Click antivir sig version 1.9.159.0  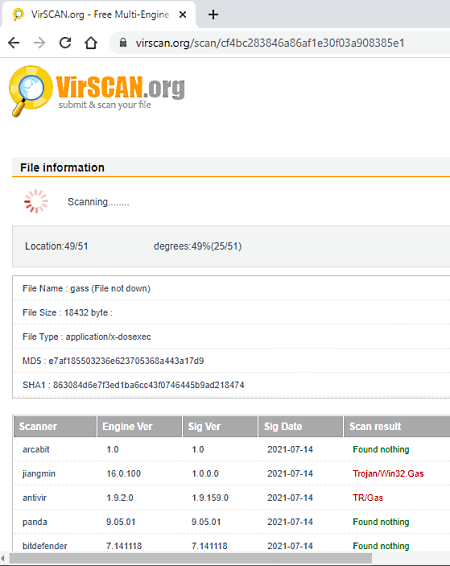[x=210, y=498]
